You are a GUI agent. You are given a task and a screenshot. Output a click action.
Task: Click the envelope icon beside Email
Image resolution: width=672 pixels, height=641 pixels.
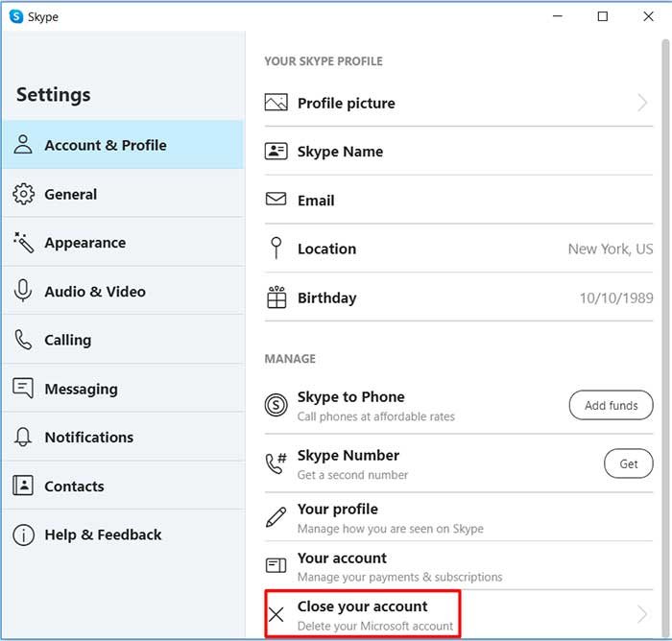pyautogui.click(x=276, y=199)
